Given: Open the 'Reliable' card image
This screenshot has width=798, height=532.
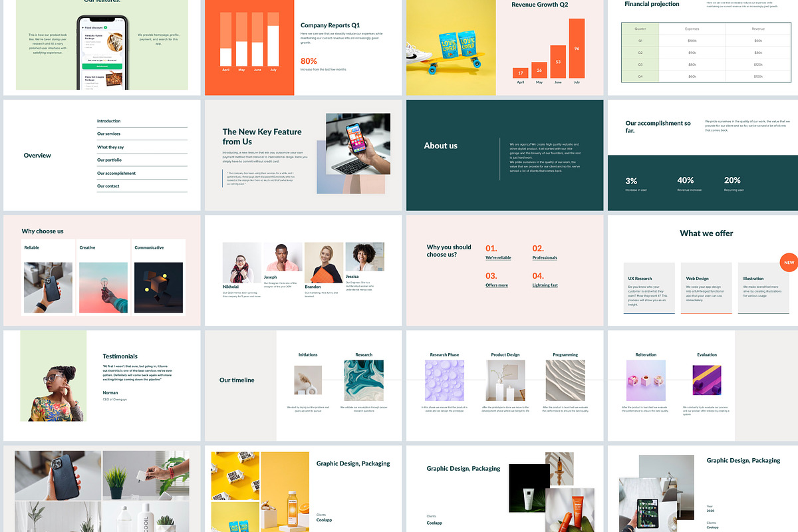Looking at the screenshot, I should pos(48,287).
